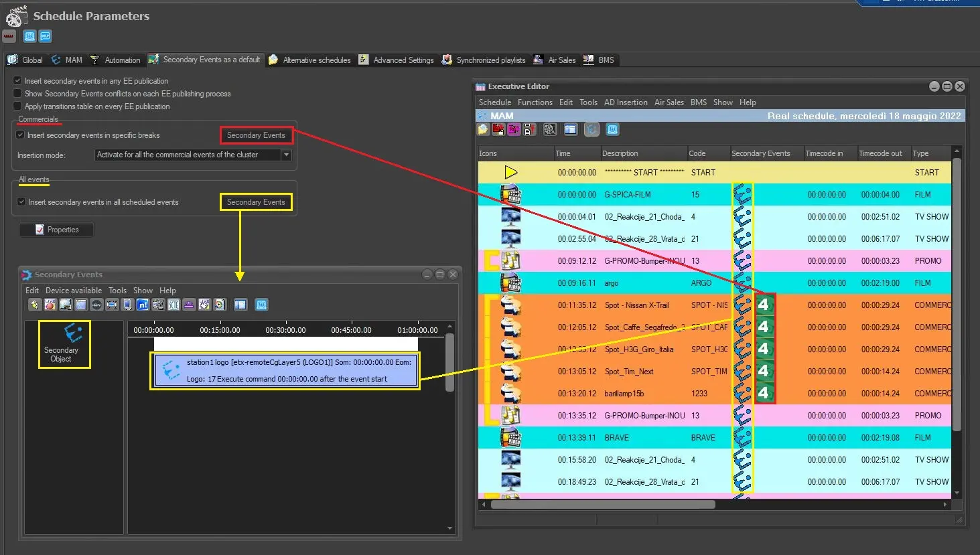Click Secondary Events button under Commercials
This screenshot has height=555, width=980.
tap(256, 135)
